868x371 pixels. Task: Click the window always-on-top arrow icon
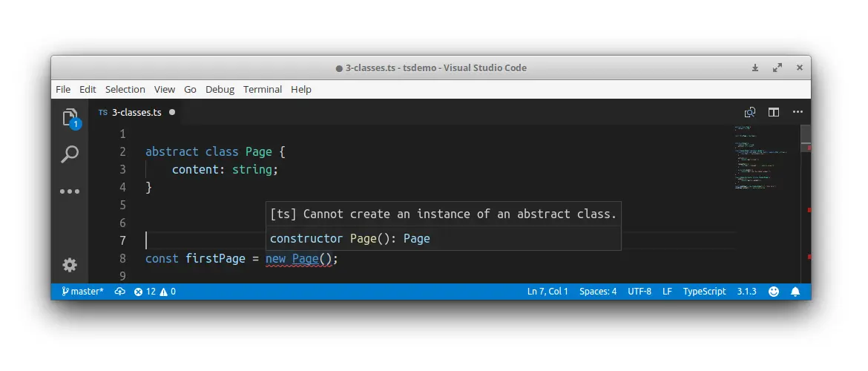click(755, 68)
